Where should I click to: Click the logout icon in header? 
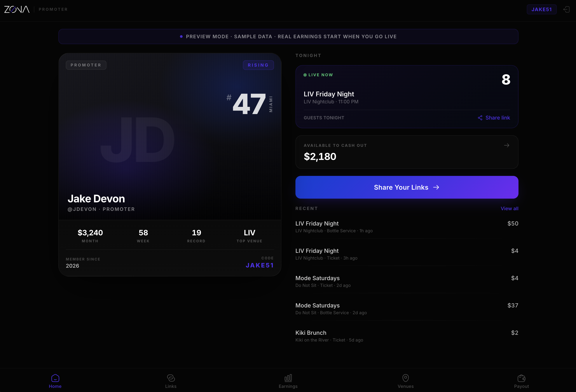(566, 9)
